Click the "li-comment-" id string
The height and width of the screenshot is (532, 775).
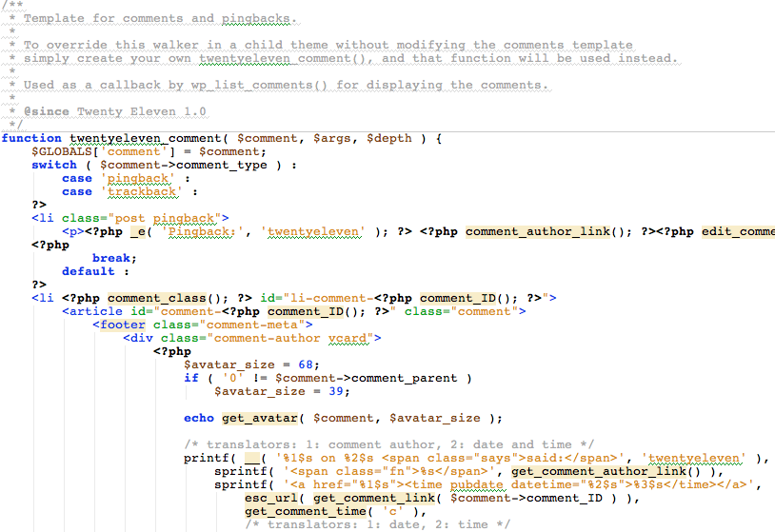point(328,298)
